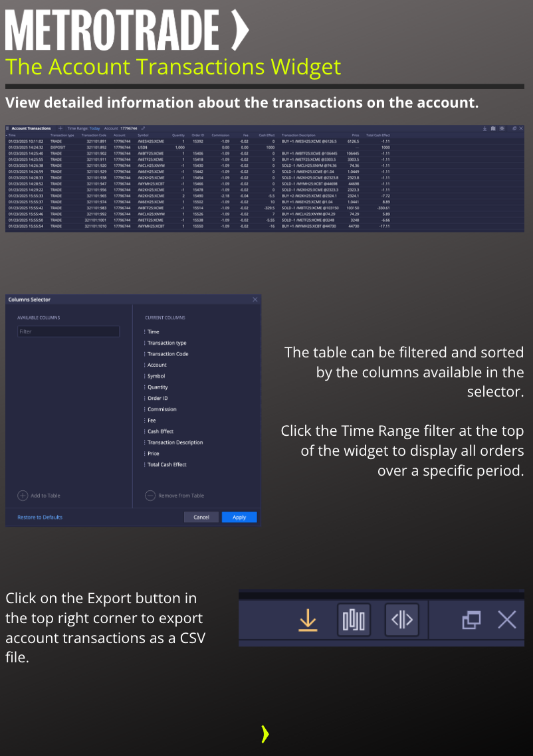Select Transaction Description in Current Columns
The height and width of the screenshot is (756, 533).
click(175, 442)
